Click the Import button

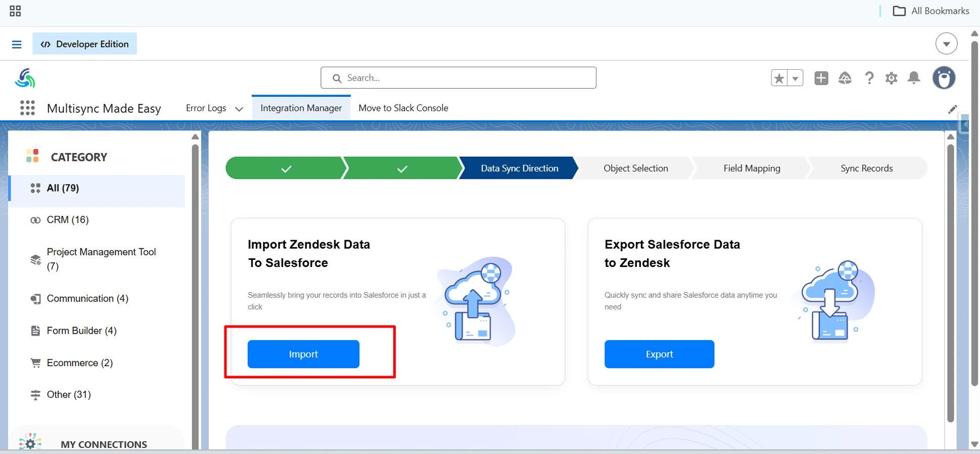[x=303, y=354]
